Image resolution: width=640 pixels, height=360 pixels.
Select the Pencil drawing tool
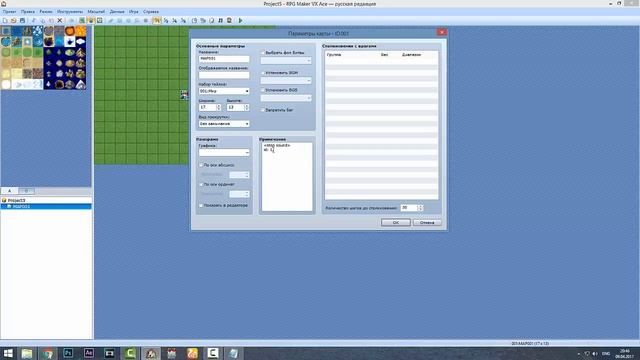[111, 20]
